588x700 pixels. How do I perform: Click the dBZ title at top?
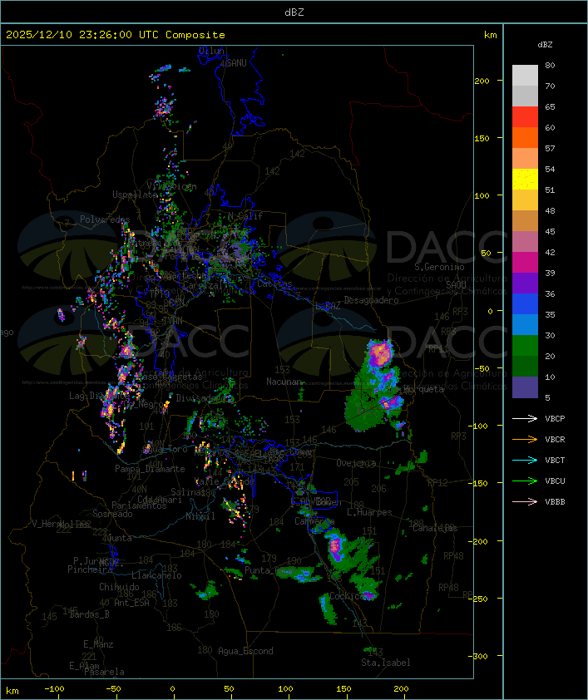294,12
